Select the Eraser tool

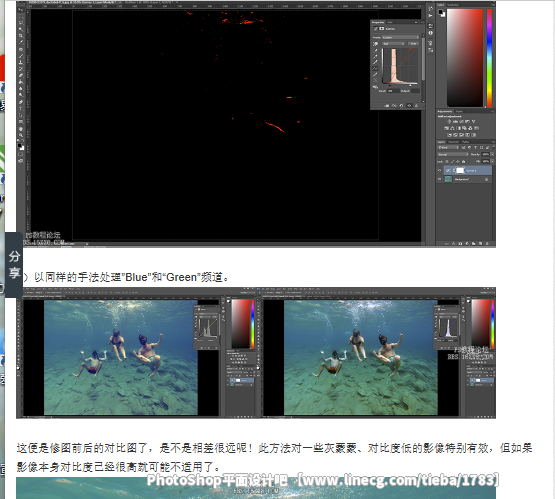pyautogui.click(x=21, y=75)
